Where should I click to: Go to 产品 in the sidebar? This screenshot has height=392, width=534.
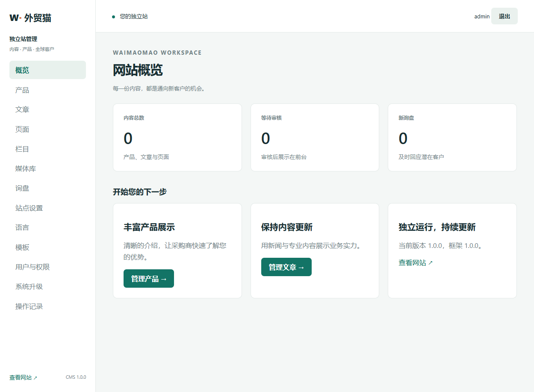coord(47,90)
